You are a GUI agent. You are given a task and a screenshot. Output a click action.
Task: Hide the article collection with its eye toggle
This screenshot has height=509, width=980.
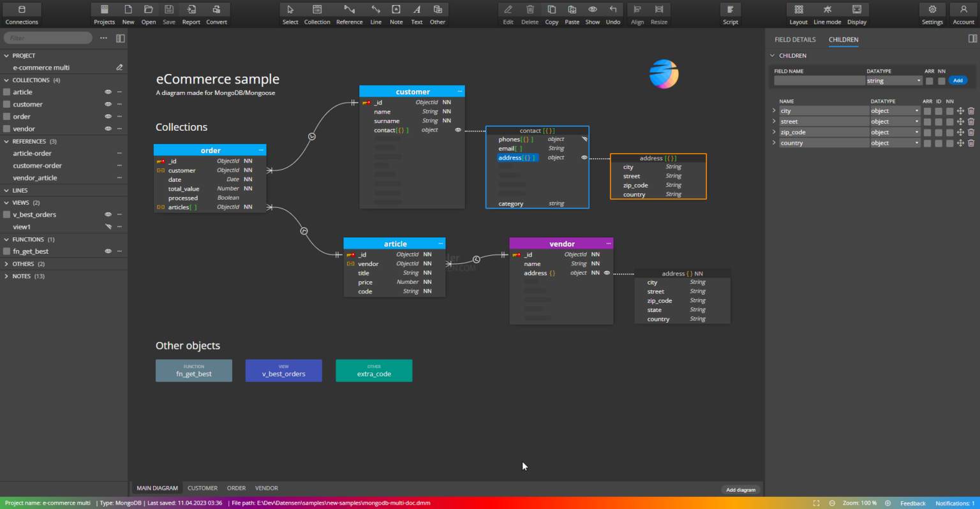[x=107, y=92]
